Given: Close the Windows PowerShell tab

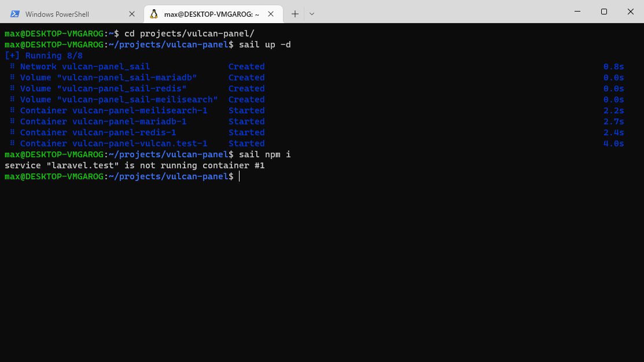Looking at the screenshot, I should (x=132, y=14).
